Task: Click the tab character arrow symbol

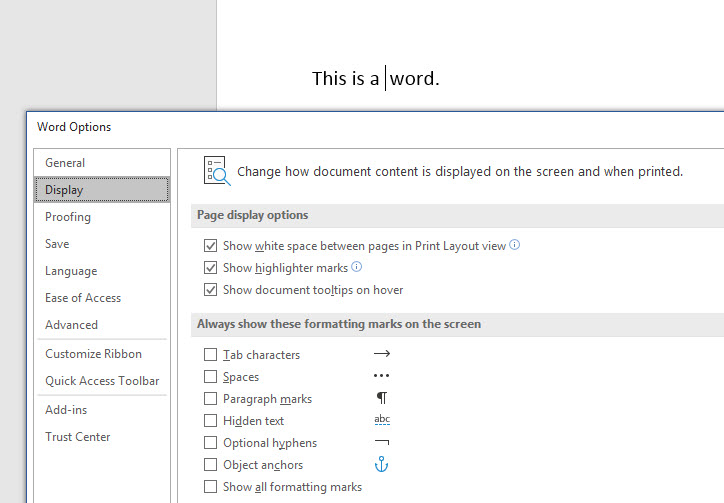Action: [x=382, y=354]
